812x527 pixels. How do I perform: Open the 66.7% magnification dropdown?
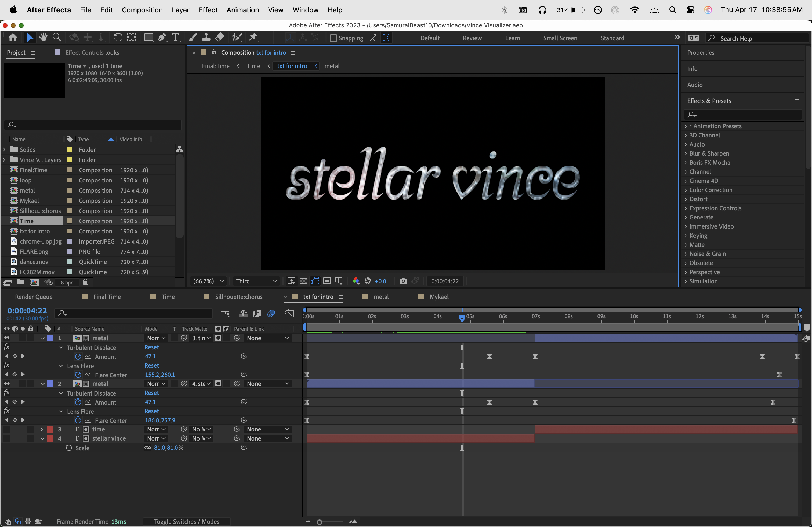(x=208, y=281)
